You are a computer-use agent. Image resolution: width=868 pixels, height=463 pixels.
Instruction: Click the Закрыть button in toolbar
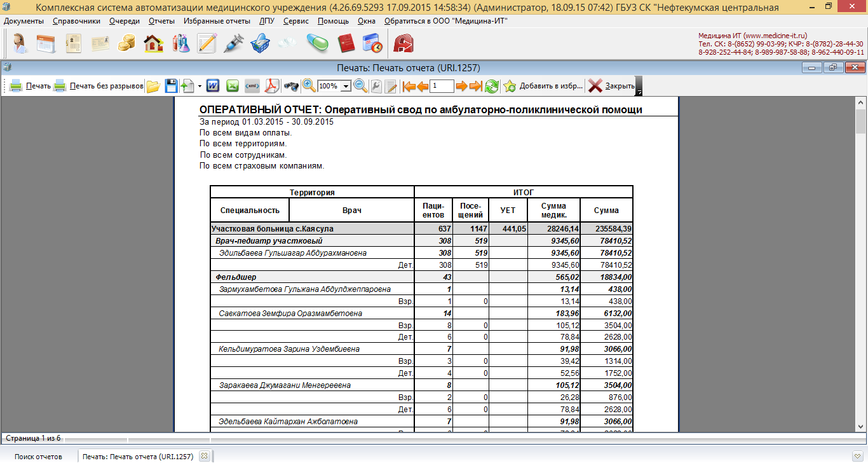coord(611,86)
